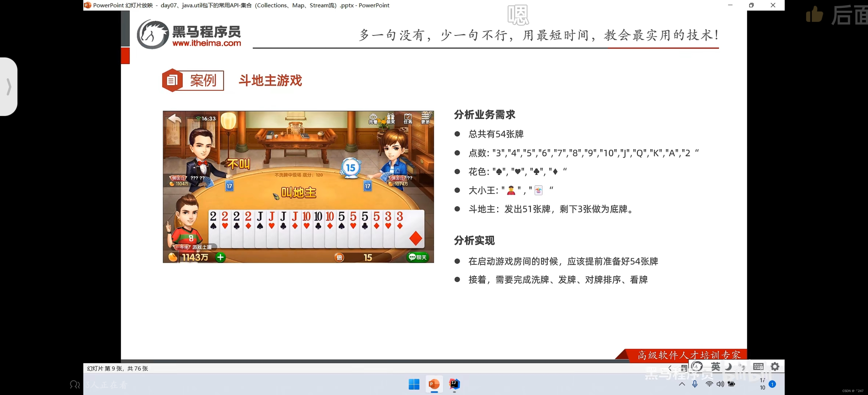Open the volume speaker tray icon
This screenshot has width=868, height=395.
pyautogui.click(x=720, y=384)
